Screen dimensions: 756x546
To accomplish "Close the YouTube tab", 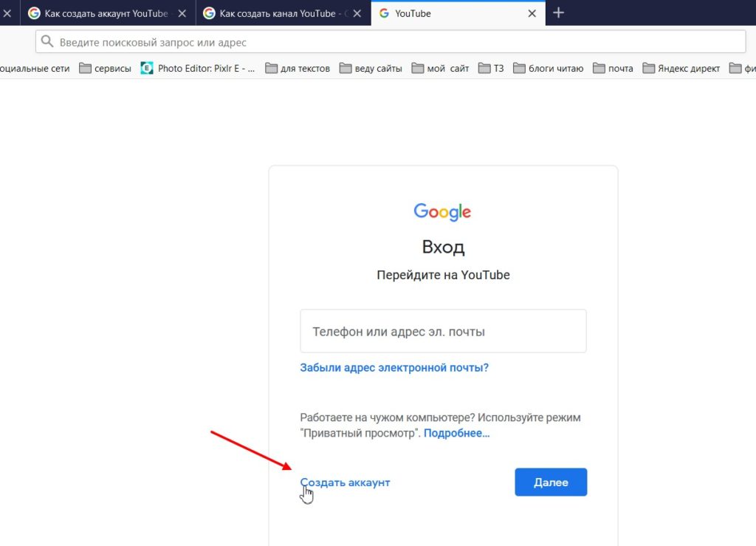I will pyautogui.click(x=532, y=13).
